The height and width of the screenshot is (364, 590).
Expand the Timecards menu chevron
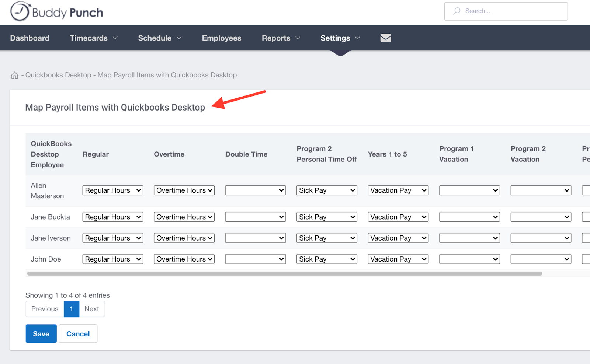(x=115, y=38)
